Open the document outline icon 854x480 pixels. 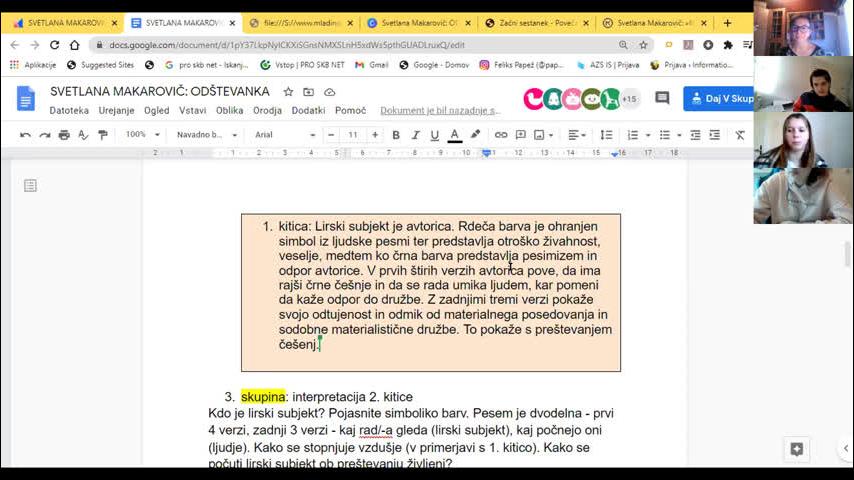click(30, 186)
